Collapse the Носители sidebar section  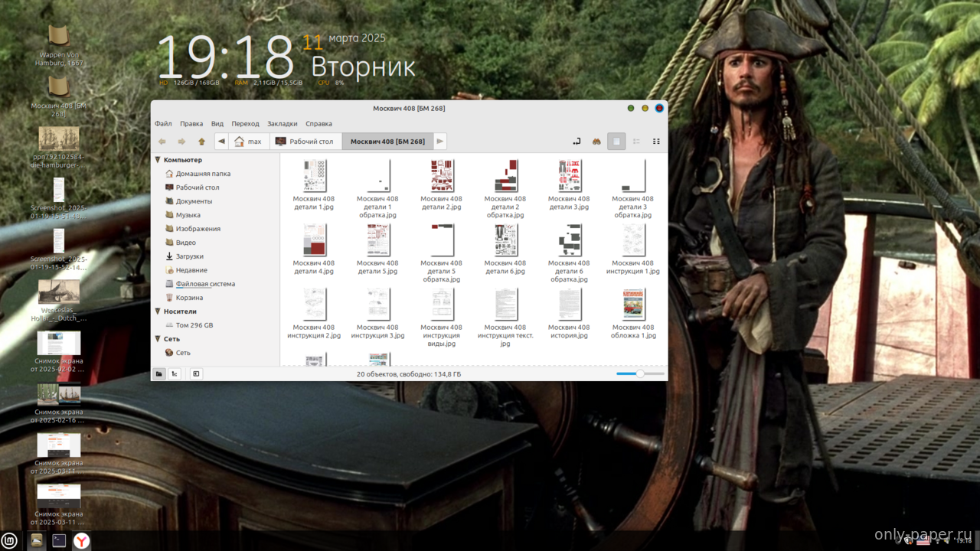click(x=158, y=311)
